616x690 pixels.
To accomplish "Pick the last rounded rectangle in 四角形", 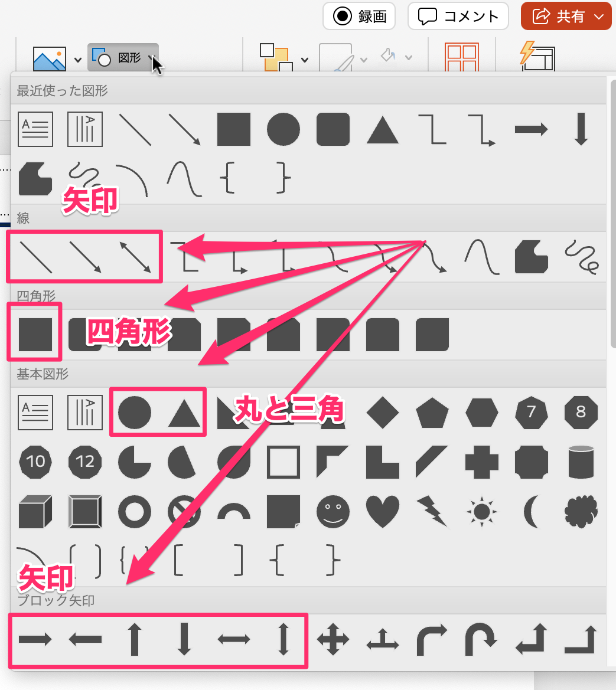I will 432,335.
